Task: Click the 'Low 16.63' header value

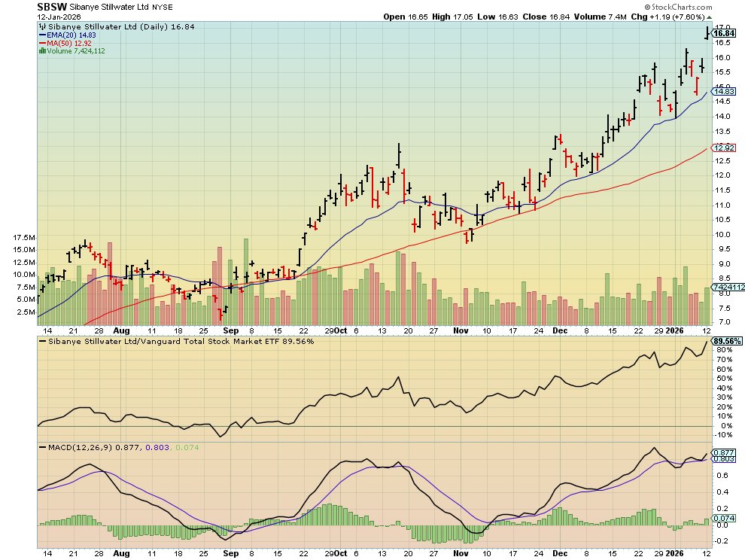Action: click(497, 17)
